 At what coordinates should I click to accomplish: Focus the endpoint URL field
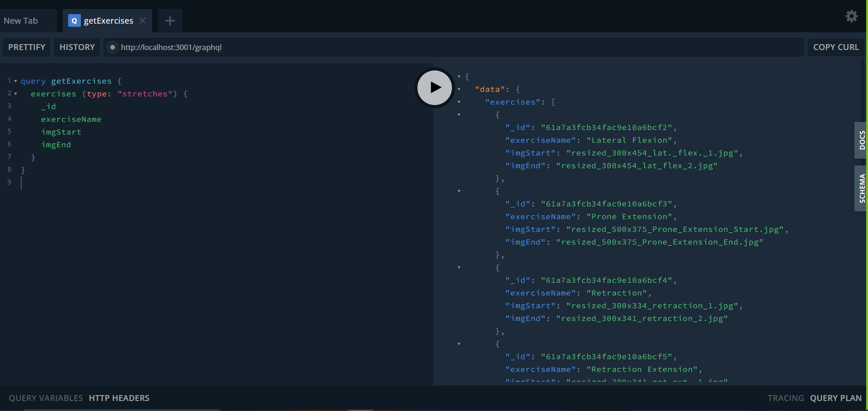[x=454, y=47]
